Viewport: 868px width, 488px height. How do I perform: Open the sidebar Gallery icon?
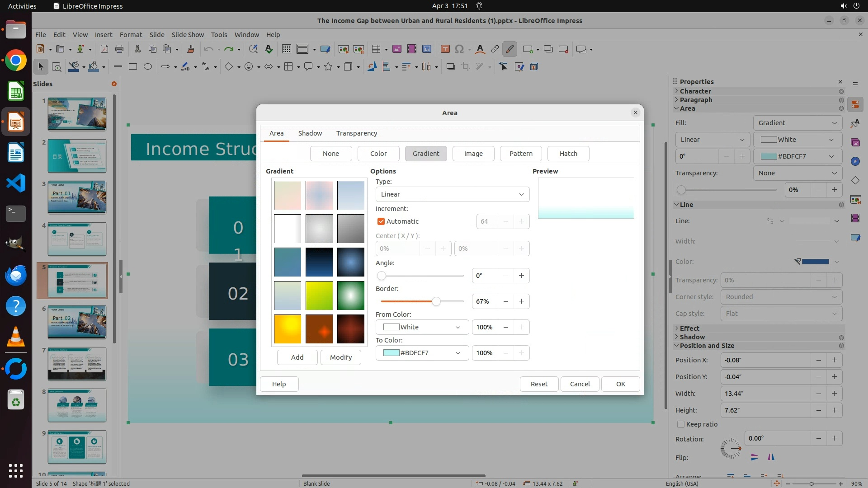tap(855, 142)
